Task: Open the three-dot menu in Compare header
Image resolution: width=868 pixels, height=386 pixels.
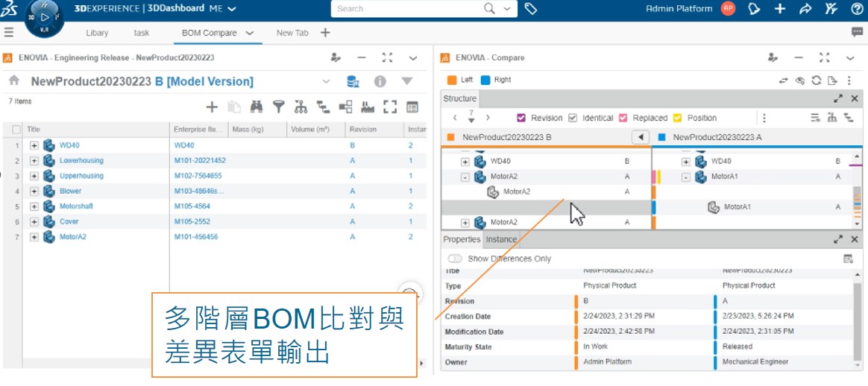Action: pos(849,80)
